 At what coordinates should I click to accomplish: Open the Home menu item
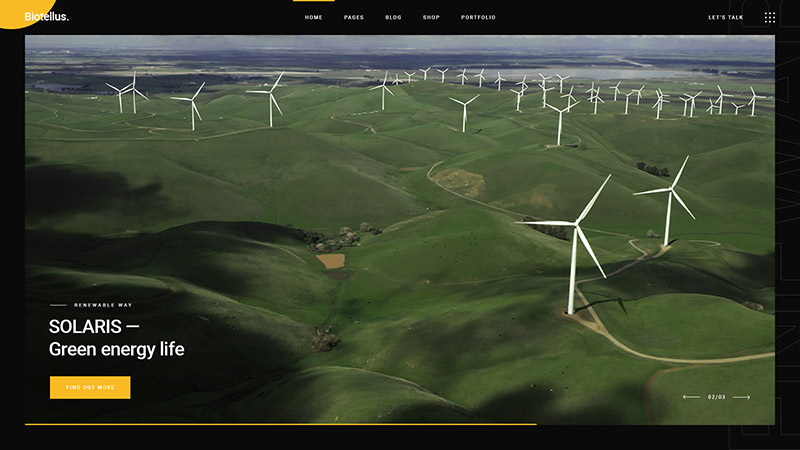313,17
